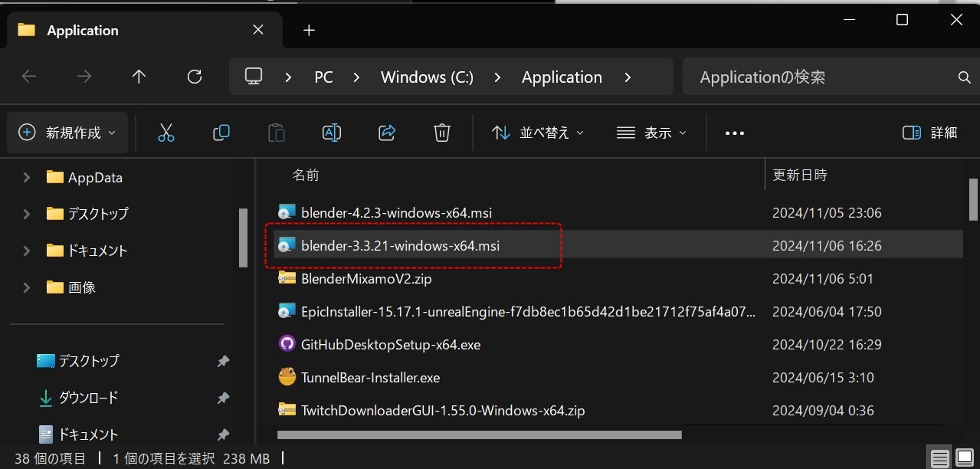Open the 並べ替え sort dropdown

tap(538, 133)
